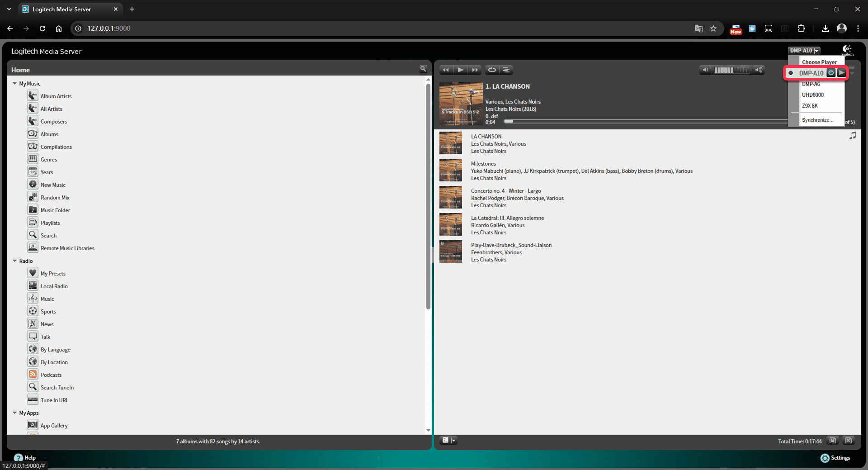Toggle repeat mode for the playlist

point(492,70)
